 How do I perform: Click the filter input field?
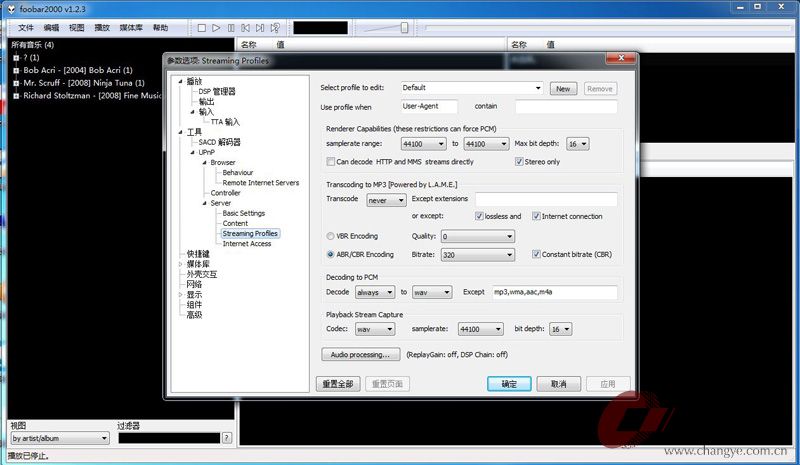pos(169,438)
